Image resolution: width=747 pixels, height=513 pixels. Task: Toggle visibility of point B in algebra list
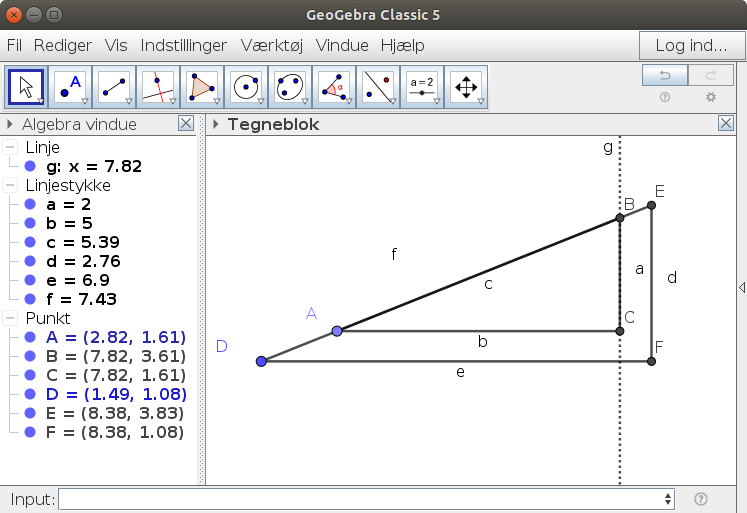click(x=30, y=356)
